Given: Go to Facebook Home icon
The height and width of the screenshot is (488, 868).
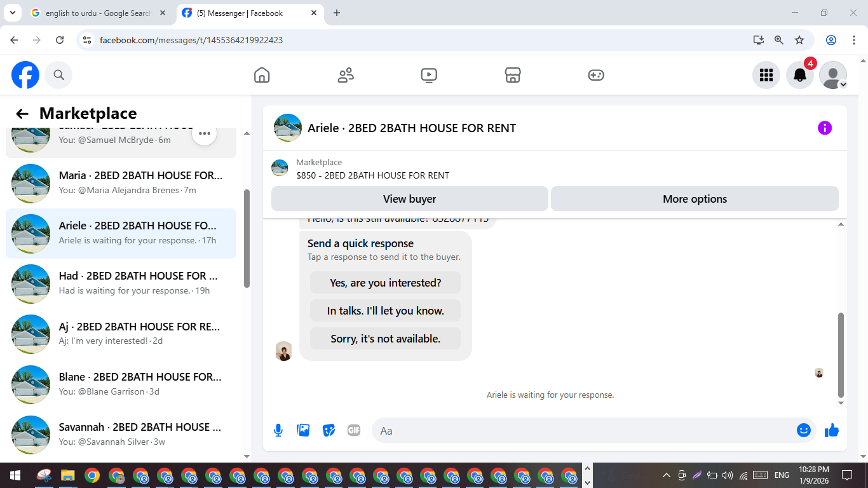Looking at the screenshot, I should (262, 75).
